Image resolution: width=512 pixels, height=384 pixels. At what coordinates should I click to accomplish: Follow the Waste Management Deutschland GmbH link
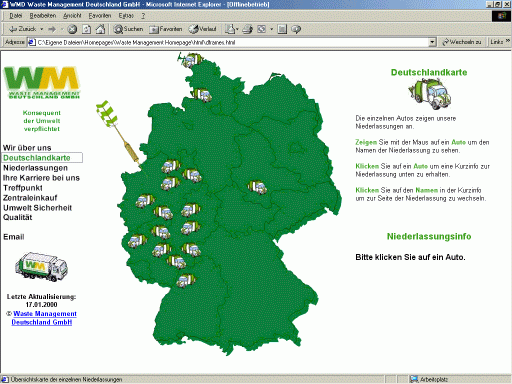(42, 318)
